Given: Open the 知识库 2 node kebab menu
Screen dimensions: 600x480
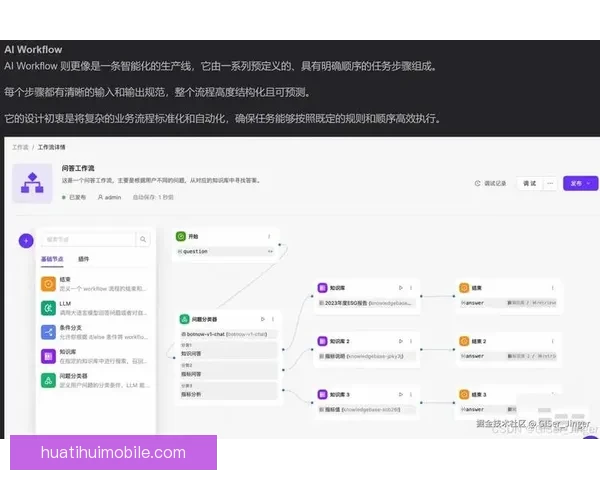Looking at the screenshot, I should [x=411, y=341].
